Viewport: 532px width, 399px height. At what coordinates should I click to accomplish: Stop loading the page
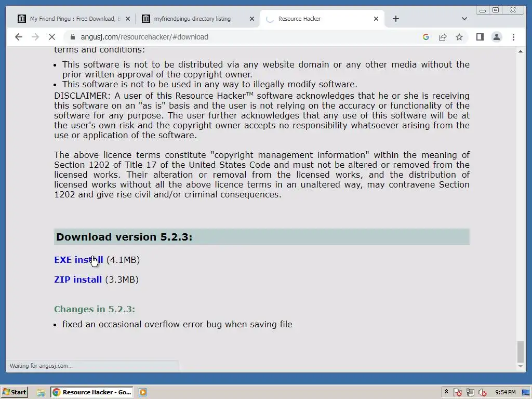click(52, 37)
